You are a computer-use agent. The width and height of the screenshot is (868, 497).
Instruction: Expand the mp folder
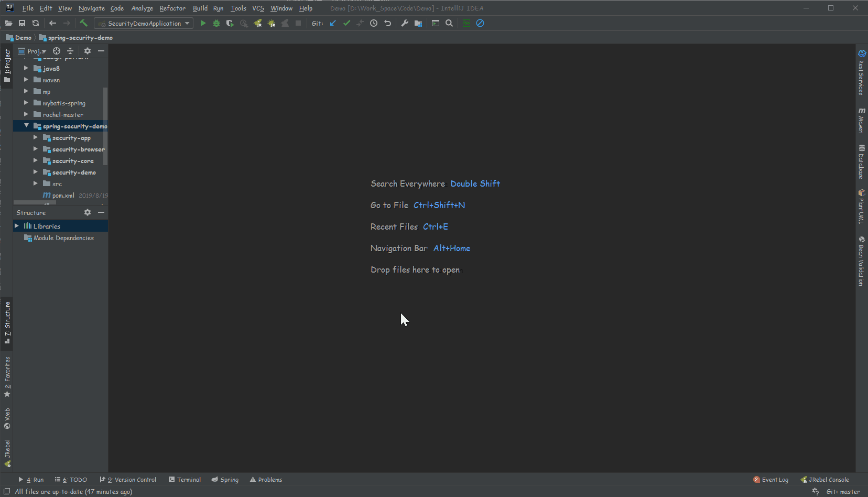(x=26, y=91)
